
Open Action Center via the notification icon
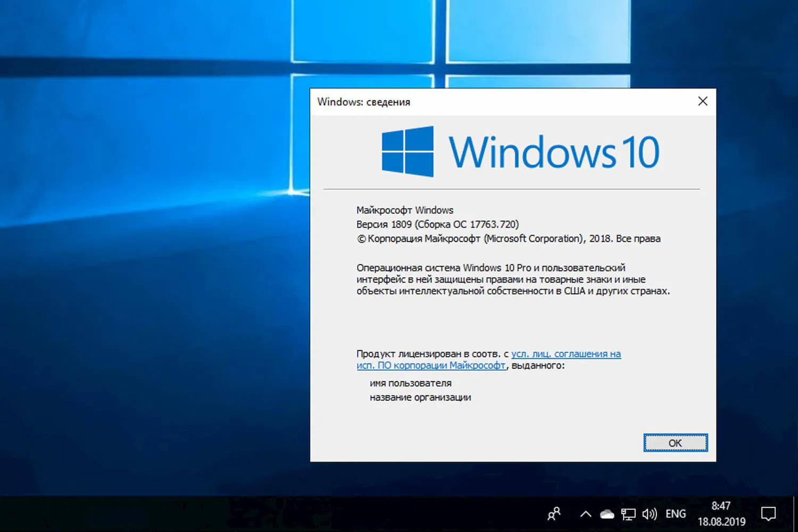coord(768,513)
